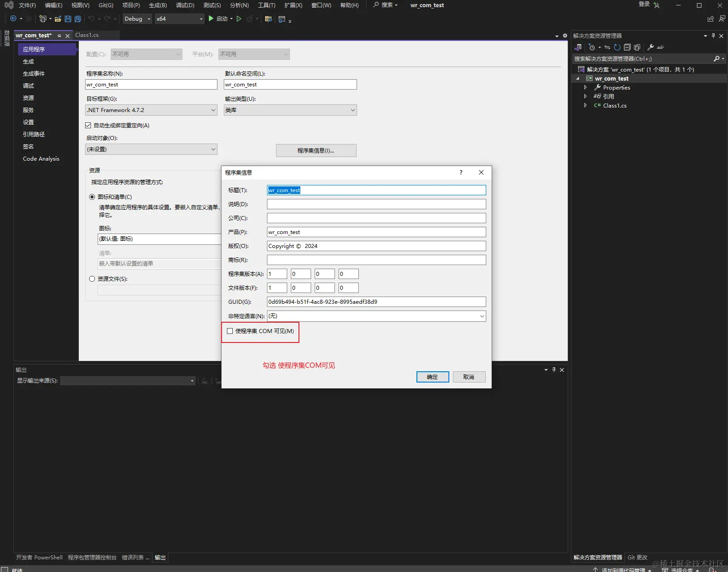Image resolution: width=728 pixels, height=572 pixels.
Task: Click Collapse All icon in Solution Explorer
Action: coord(627,47)
